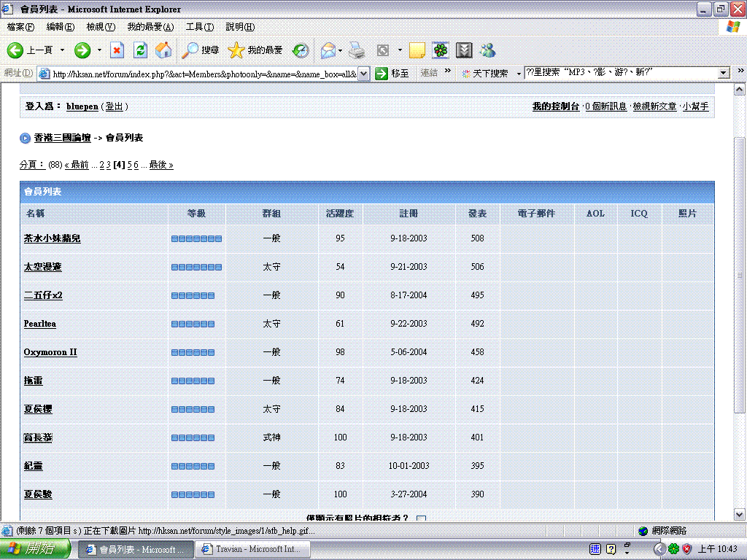Open the Mail toolbar icon
This screenshot has width=747, height=560.
click(328, 50)
